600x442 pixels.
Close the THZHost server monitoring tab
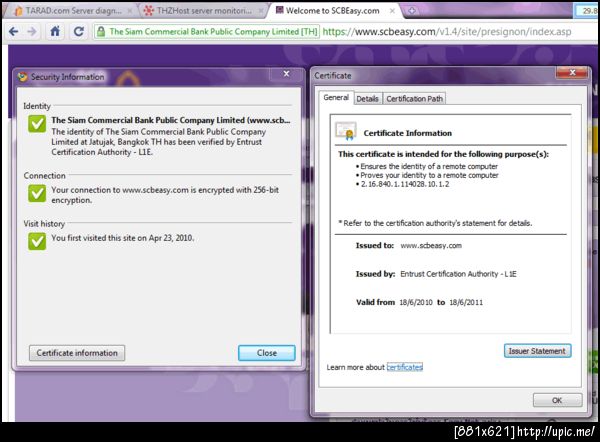click(x=261, y=11)
